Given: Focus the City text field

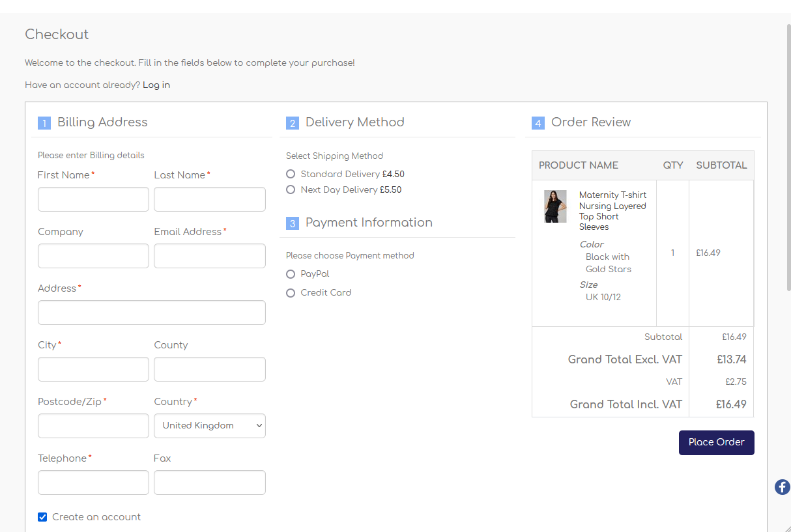Looking at the screenshot, I should [93, 369].
